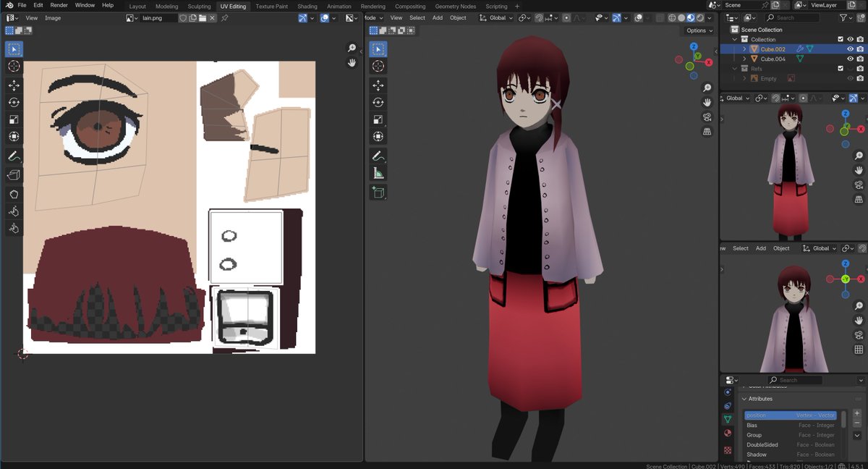Screen dimensions: 868x469
Task: Toggle render camera icon for Cube.002
Action: pos(859,49)
